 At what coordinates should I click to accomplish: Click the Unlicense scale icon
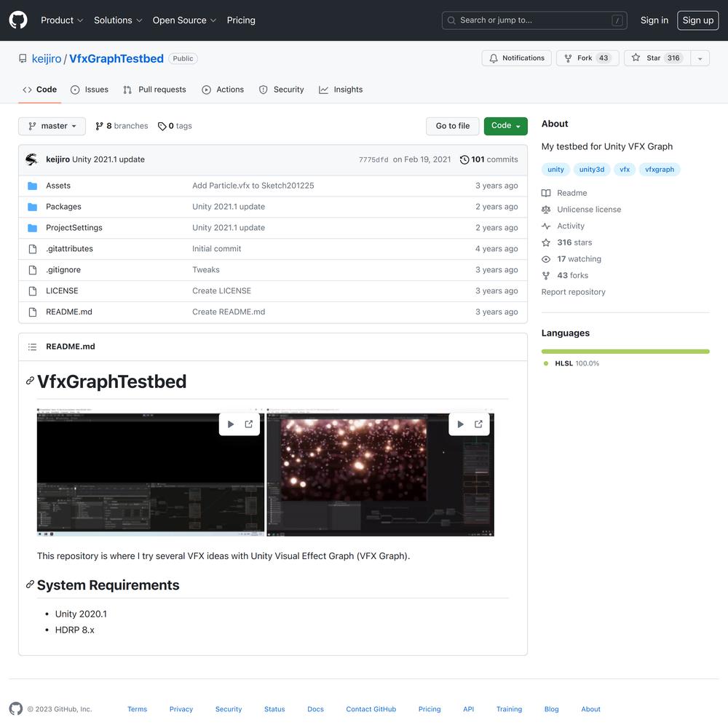pyautogui.click(x=546, y=210)
